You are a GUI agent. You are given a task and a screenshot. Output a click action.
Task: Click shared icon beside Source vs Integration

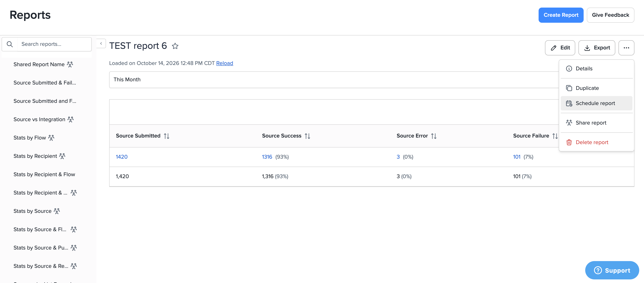click(x=71, y=120)
